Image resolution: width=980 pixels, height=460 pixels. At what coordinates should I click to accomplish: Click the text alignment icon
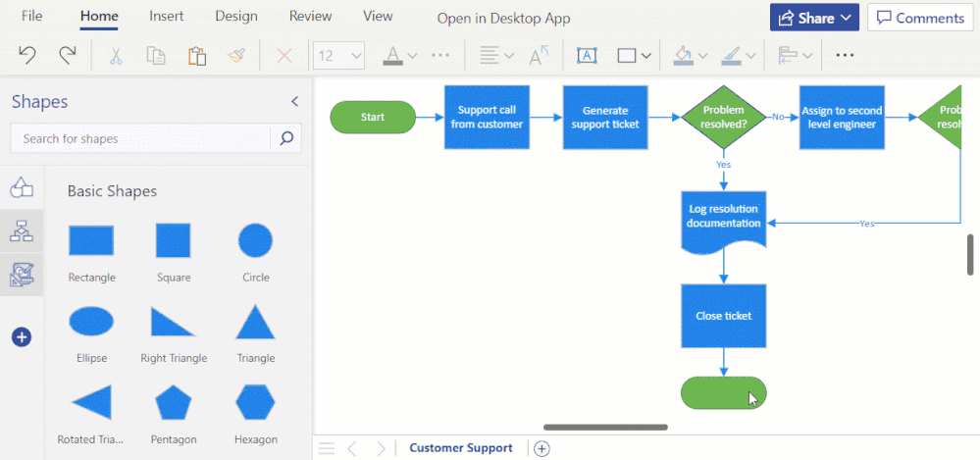[x=490, y=55]
